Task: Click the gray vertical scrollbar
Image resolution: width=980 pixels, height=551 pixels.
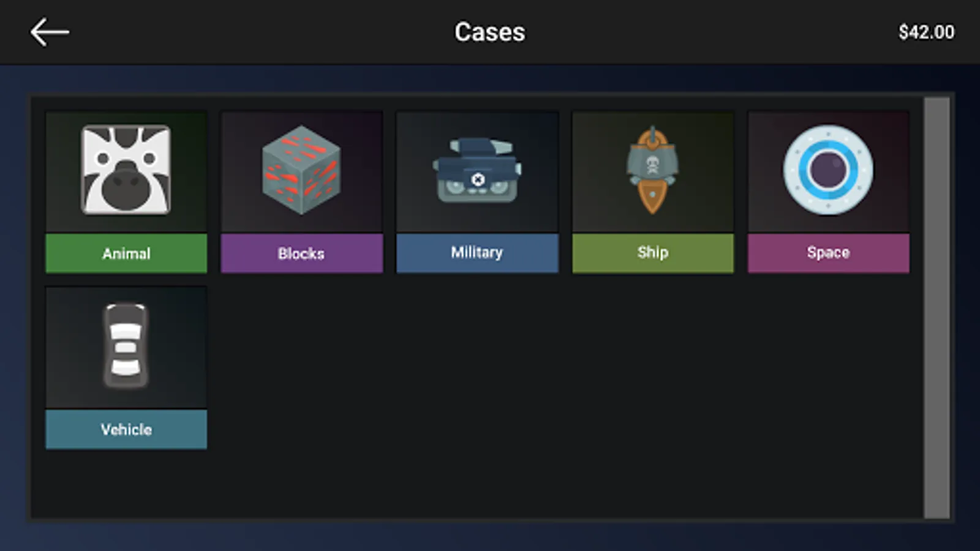Action: (937, 307)
